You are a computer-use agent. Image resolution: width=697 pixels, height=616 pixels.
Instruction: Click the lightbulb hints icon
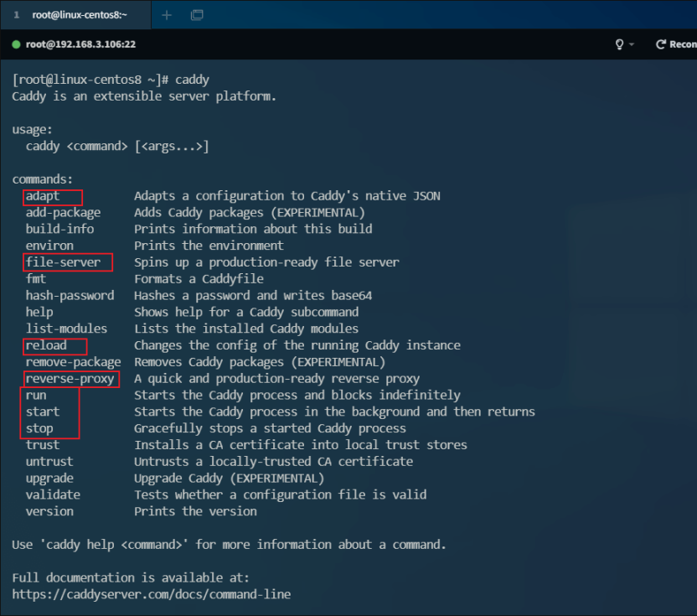pyautogui.click(x=619, y=44)
